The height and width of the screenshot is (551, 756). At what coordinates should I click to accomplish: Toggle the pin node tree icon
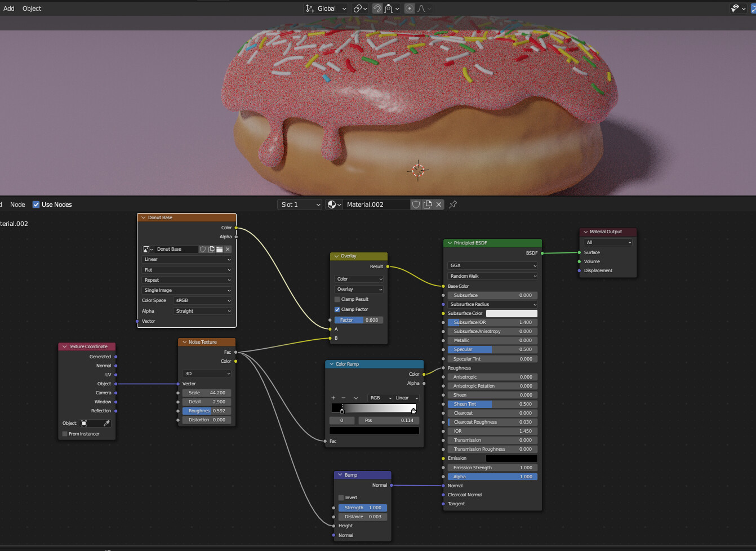[453, 205]
